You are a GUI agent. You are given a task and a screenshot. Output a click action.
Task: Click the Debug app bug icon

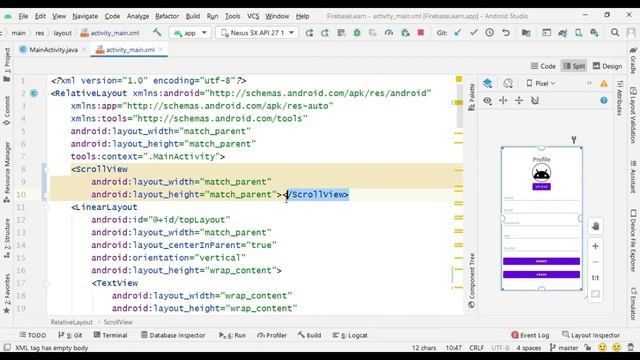pos(357,33)
